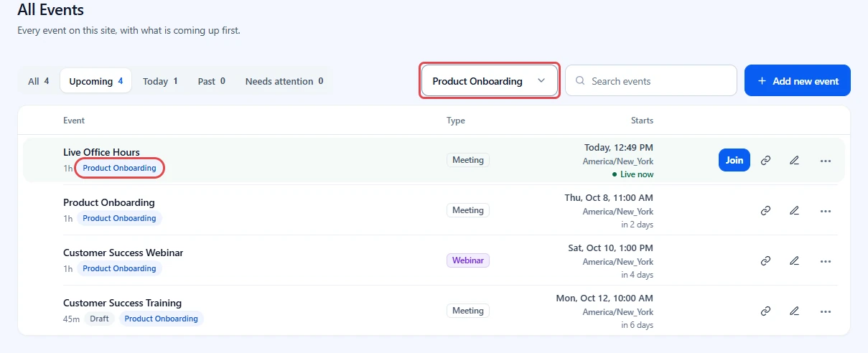Open the Product Onboarding filter dropdown

click(x=490, y=81)
